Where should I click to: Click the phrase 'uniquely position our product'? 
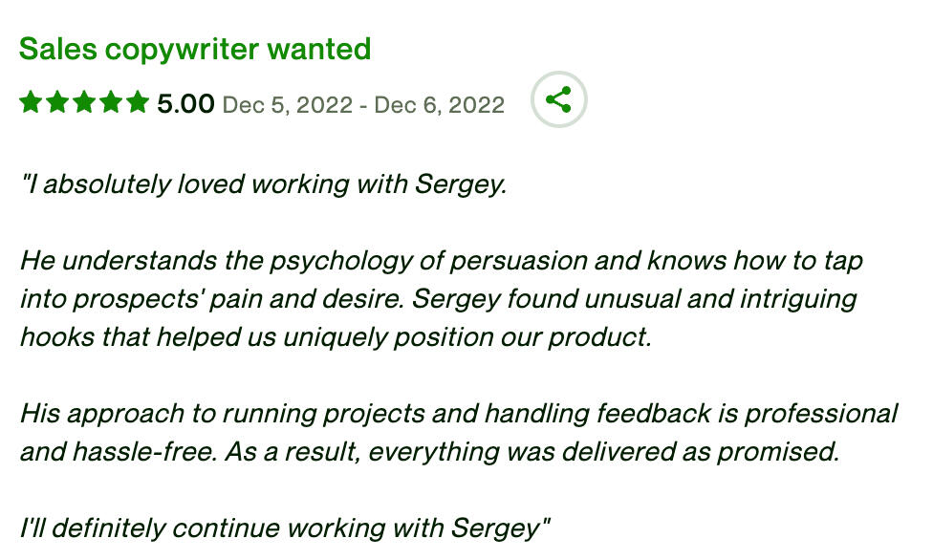(467, 338)
